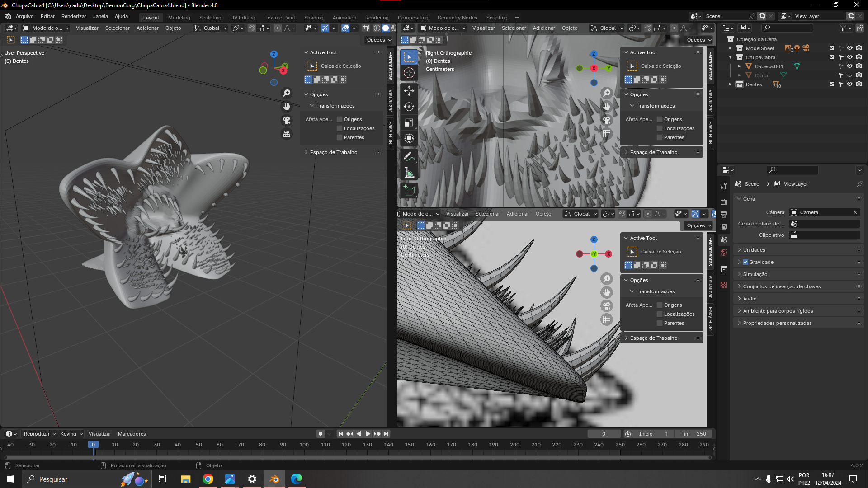The height and width of the screenshot is (488, 868).
Task: Click the Reproduzir playback menu button
Action: tap(39, 434)
